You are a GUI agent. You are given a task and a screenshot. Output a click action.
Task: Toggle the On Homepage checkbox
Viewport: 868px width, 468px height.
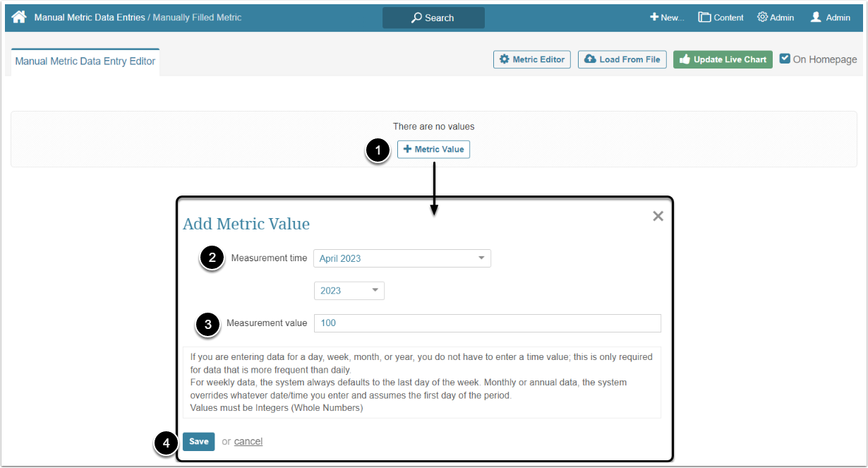click(785, 59)
